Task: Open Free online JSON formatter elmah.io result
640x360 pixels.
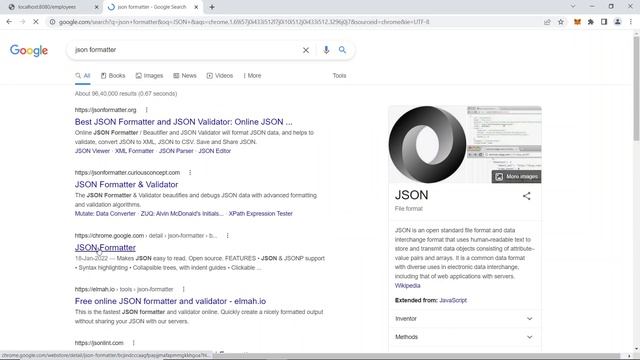Action: click(170, 301)
